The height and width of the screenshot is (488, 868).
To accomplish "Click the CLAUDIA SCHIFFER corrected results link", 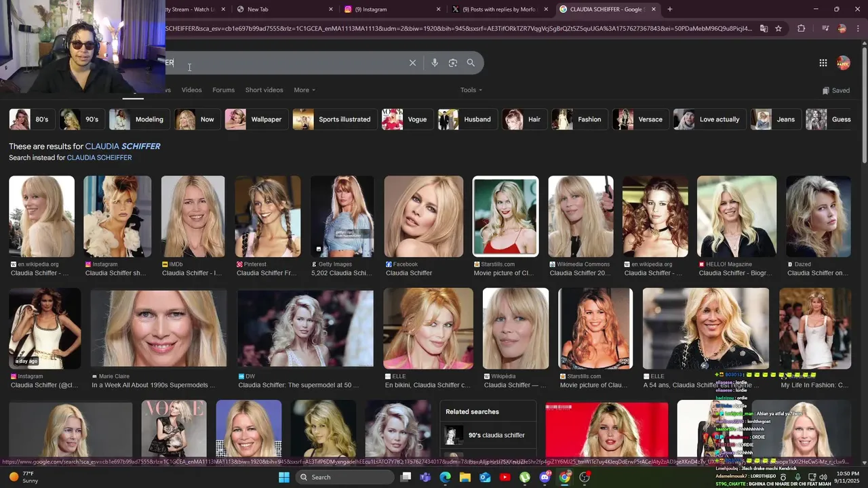I will pyautogui.click(x=123, y=146).
